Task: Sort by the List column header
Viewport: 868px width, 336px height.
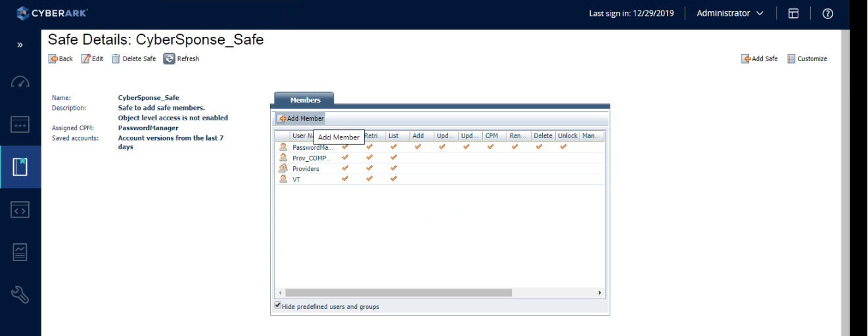Action: [397, 136]
